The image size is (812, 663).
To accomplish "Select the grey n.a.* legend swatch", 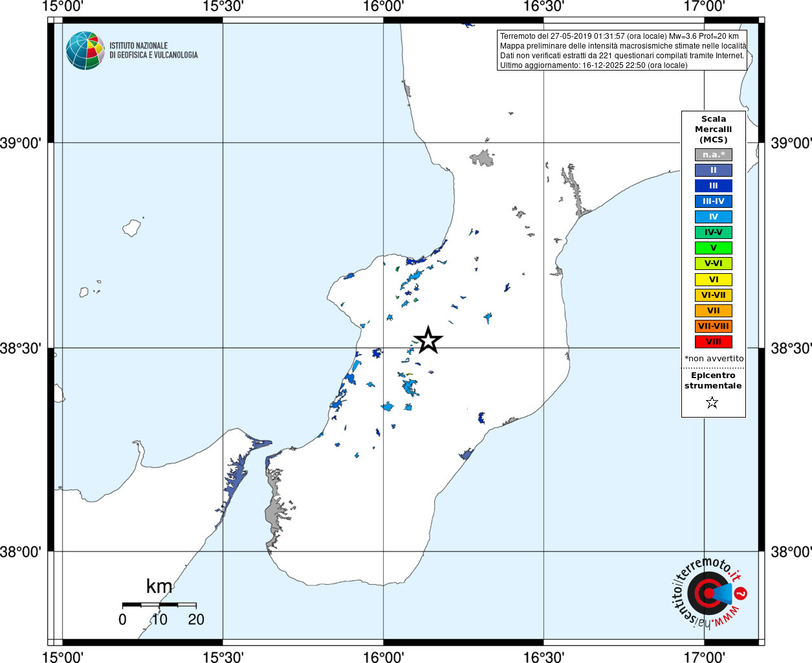I will tap(714, 155).
